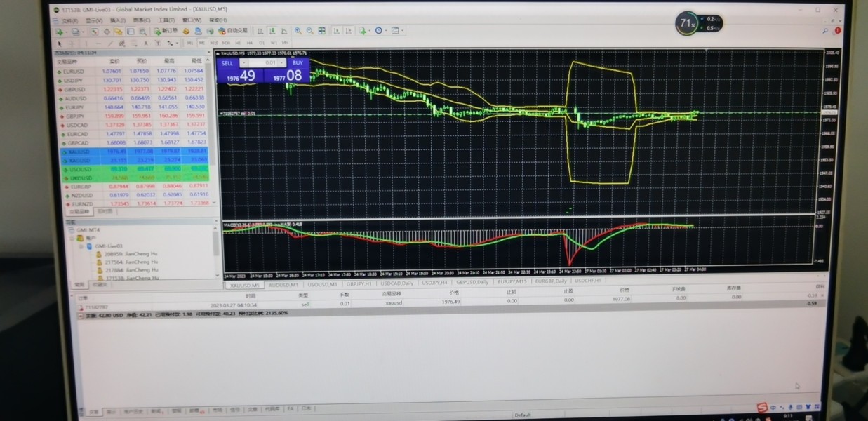Click the 71% circular performance widget
The width and height of the screenshot is (868, 421).
[x=686, y=23]
